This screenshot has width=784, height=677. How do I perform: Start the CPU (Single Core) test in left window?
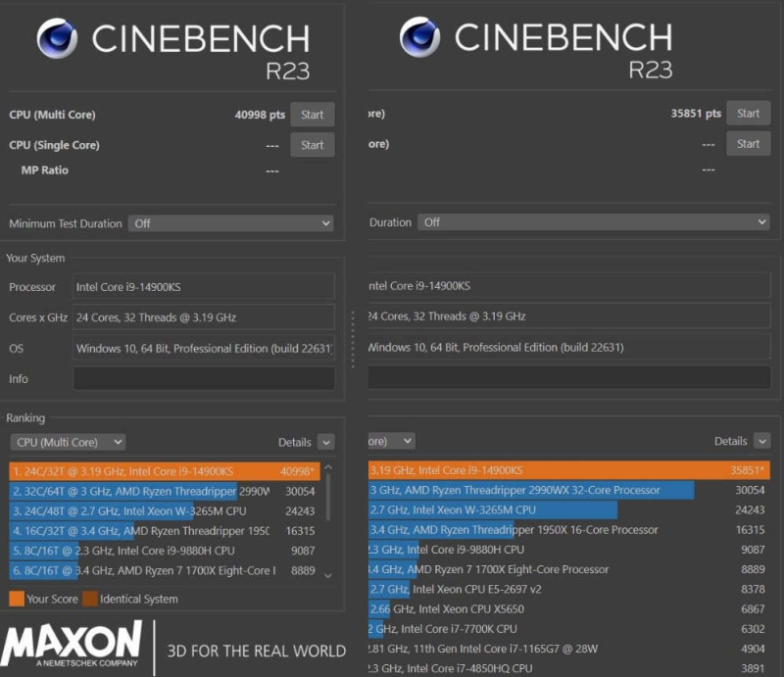coord(312,145)
